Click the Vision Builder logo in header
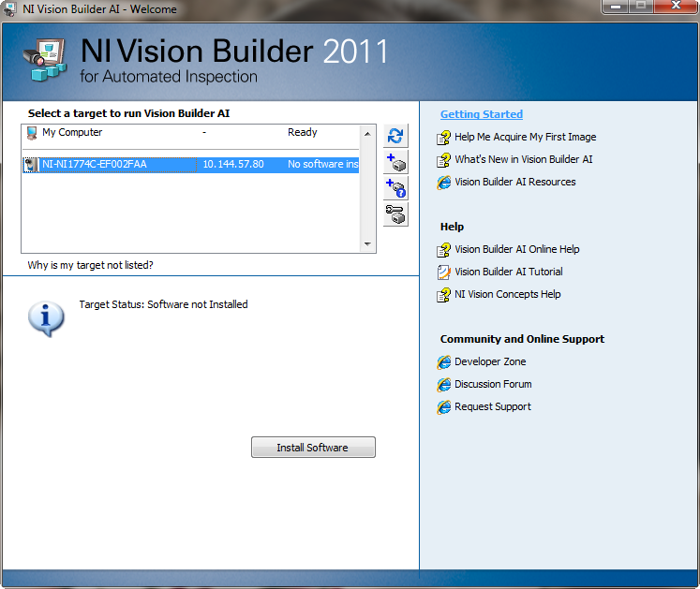700x589 pixels. tap(45, 60)
